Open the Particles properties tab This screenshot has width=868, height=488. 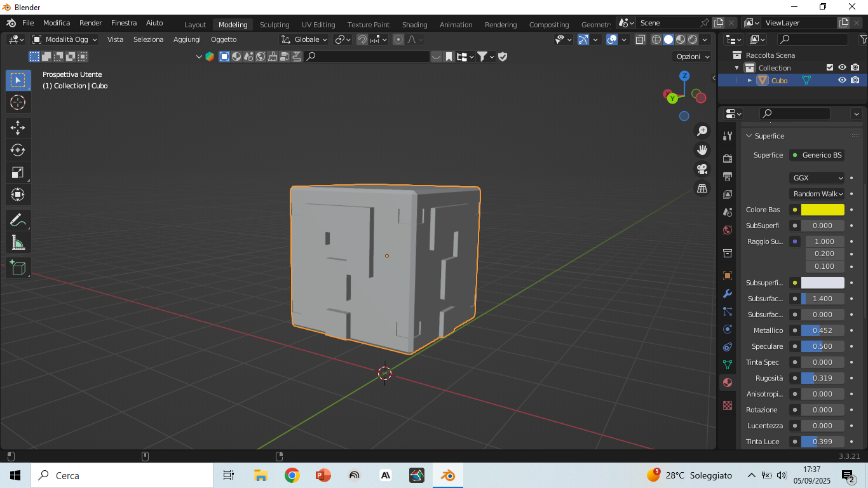point(728,311)
